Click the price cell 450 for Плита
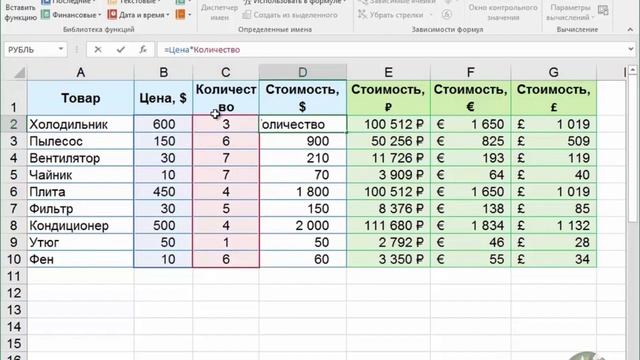This screenshot has width=640, height=360. tap(163, 192)
